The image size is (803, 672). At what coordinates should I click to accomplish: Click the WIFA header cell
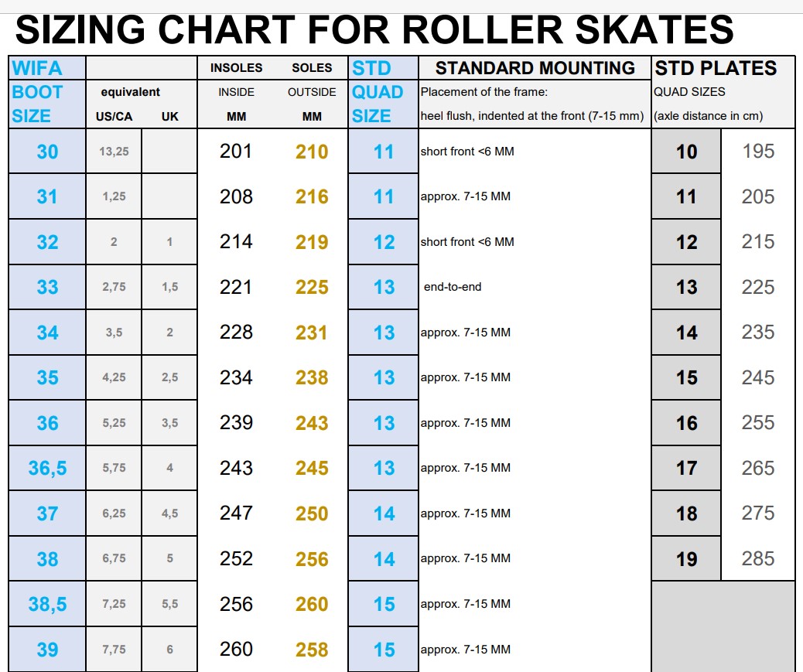coord(46,68)
